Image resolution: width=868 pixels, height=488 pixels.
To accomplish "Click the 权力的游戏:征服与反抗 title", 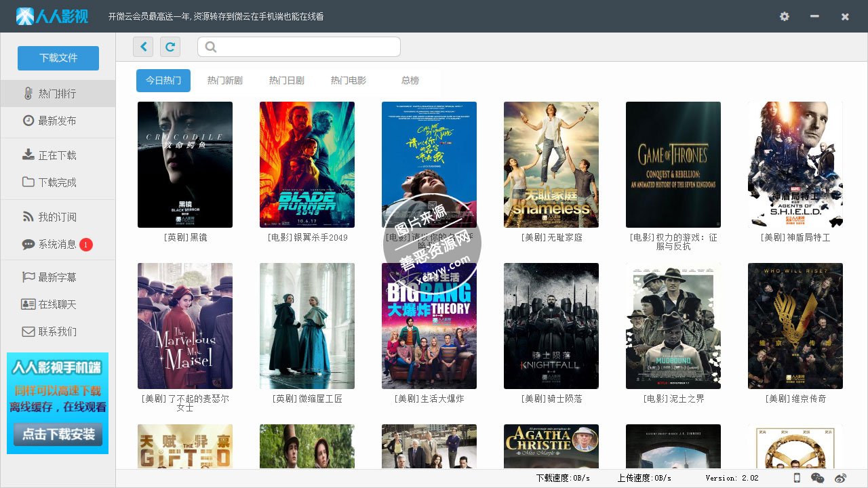I will pos(673,242).
